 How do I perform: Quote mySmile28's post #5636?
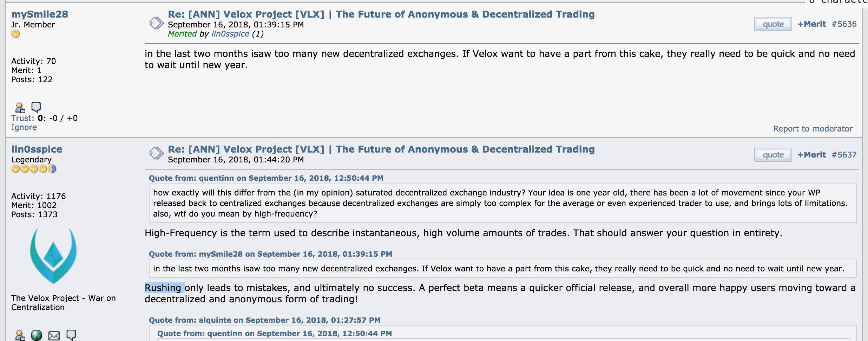pyautogui.click(x=773, y=24)
